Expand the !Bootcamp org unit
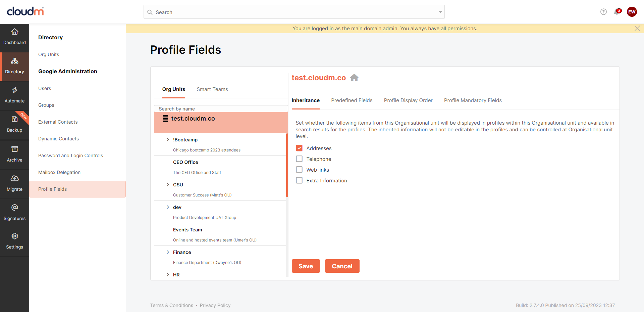The height and width of the screenshot is (312, 644). pos(168,140)
